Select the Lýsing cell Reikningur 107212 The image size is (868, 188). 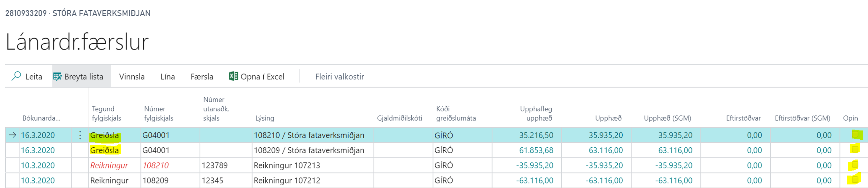coord(287,181)
